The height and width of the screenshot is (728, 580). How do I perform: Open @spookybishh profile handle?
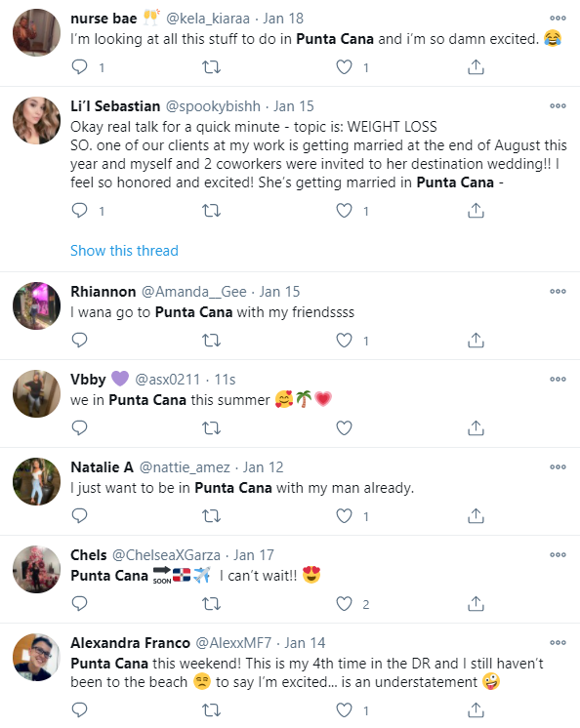[x=213, y=106]
